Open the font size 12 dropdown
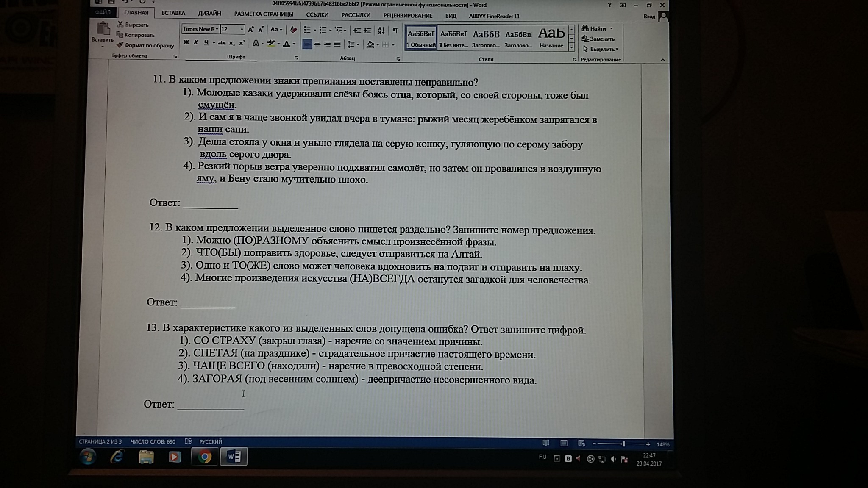 point(242,29)
